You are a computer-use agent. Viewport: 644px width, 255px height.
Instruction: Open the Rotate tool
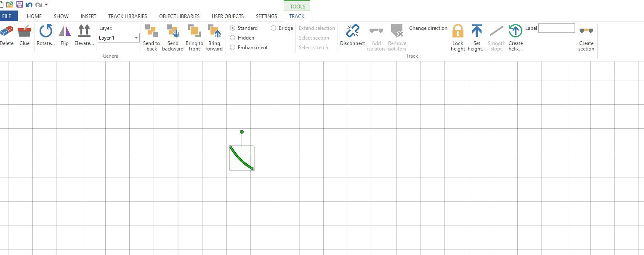tap(45, 32)
